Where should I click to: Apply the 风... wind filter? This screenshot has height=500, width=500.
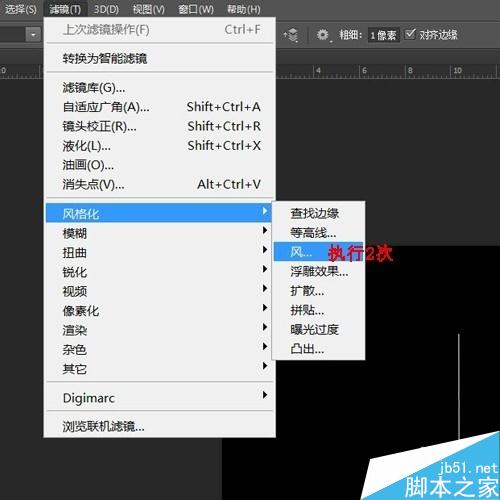coord(318,252)
